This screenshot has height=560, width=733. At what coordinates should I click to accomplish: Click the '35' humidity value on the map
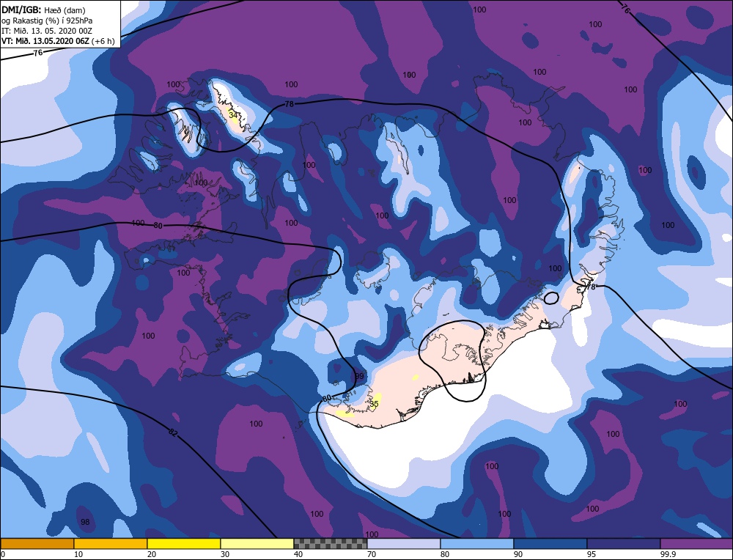tap(374, 403)
